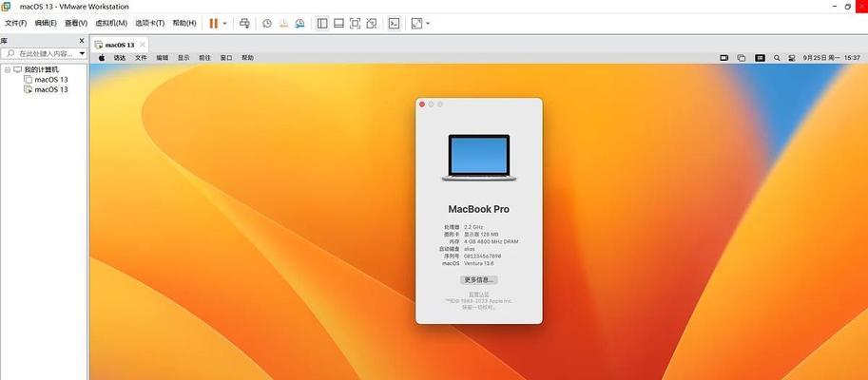Switch to Unity mode icon
The height and width of the screenshot is (380, 868).
tap(372, 23)
